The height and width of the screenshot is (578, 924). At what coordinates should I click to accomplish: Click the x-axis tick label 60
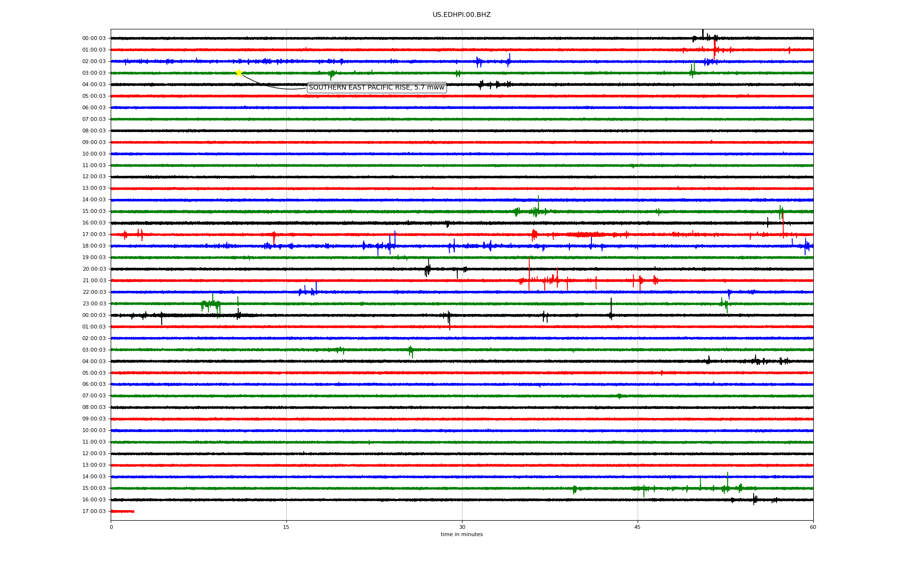pos(813,527)
